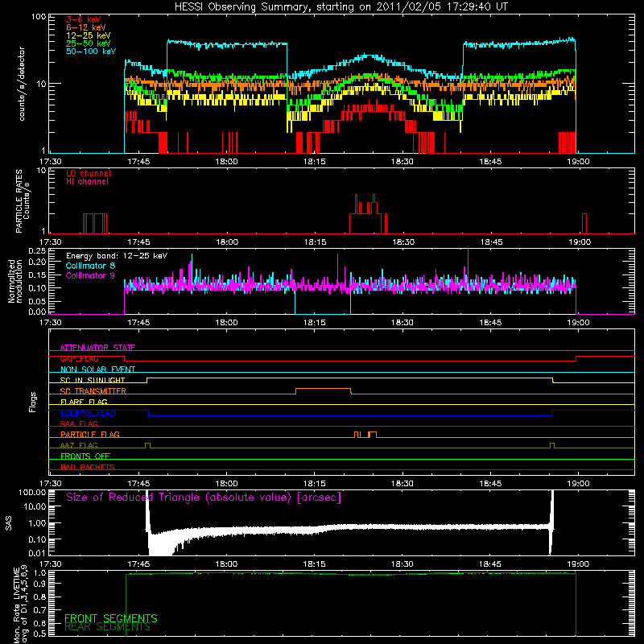The image size is (644, 644).
Task: Click the first PARTICLE_FLAG pulse
Action: (x=357, y=434)
